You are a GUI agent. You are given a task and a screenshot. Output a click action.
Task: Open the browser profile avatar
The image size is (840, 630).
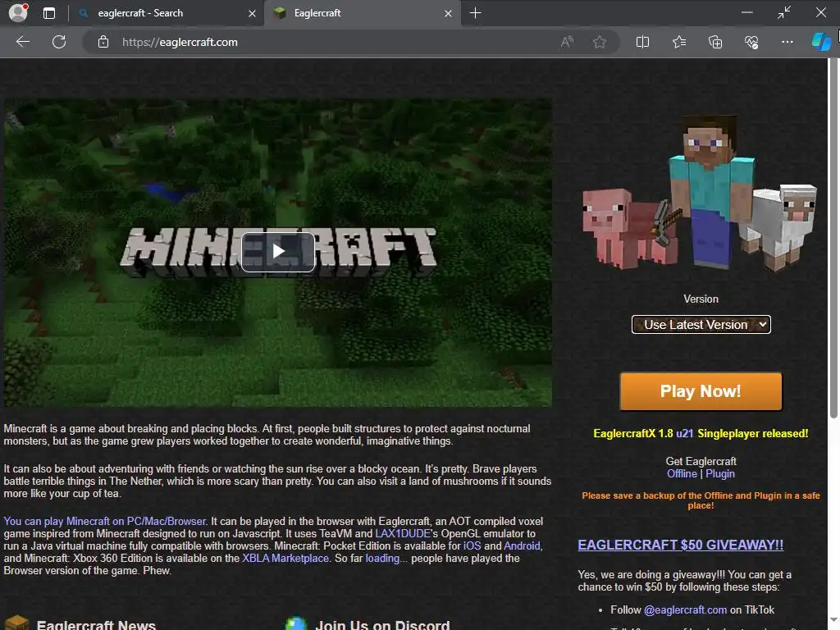point(18,12)
